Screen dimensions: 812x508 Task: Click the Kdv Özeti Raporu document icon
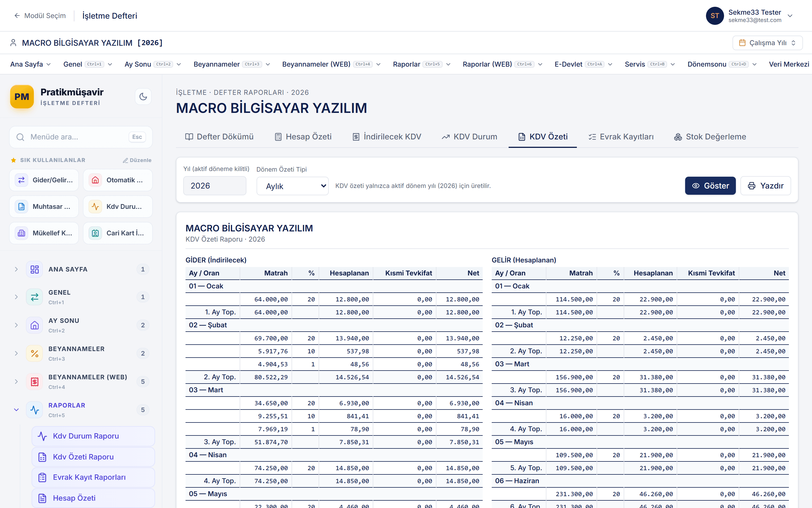[x=42, y=457]
